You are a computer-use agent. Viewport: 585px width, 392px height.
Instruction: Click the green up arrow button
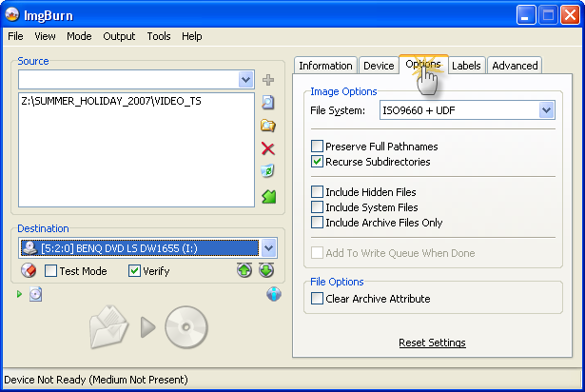[x=244, y=270]
